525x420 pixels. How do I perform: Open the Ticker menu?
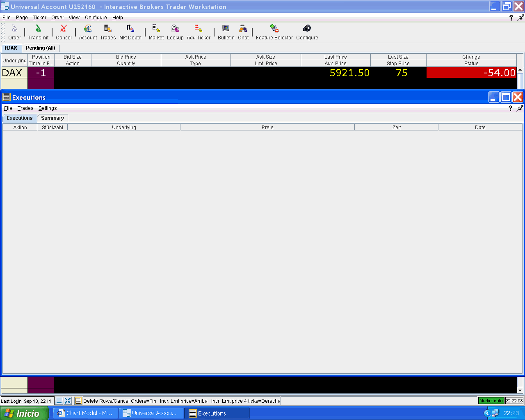tap(40, 18)
